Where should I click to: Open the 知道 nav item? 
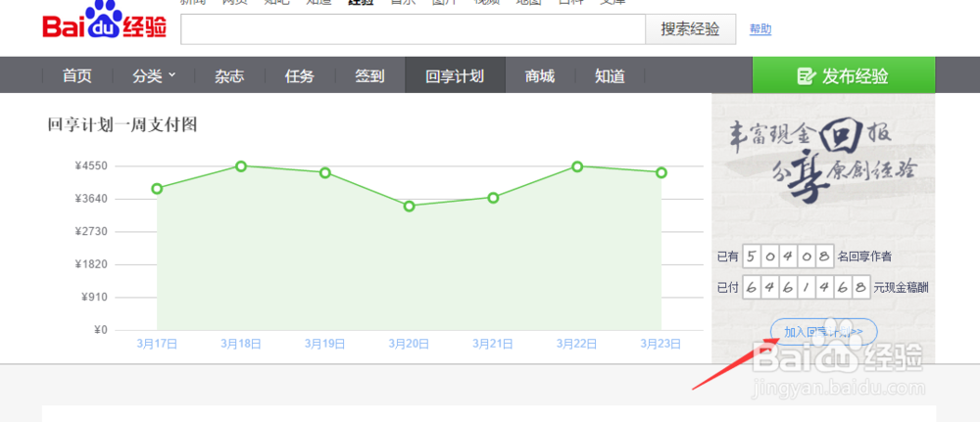(610, 76)
